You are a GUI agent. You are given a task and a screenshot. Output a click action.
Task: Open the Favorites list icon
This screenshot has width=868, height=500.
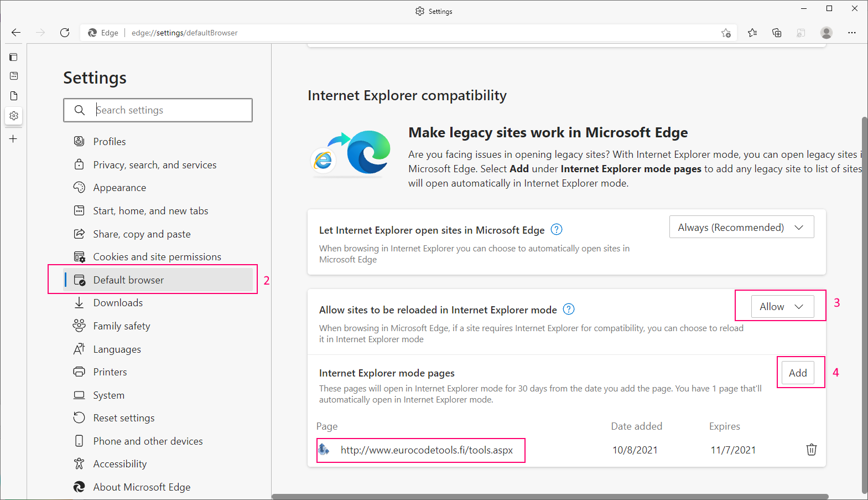pos(752,33)
